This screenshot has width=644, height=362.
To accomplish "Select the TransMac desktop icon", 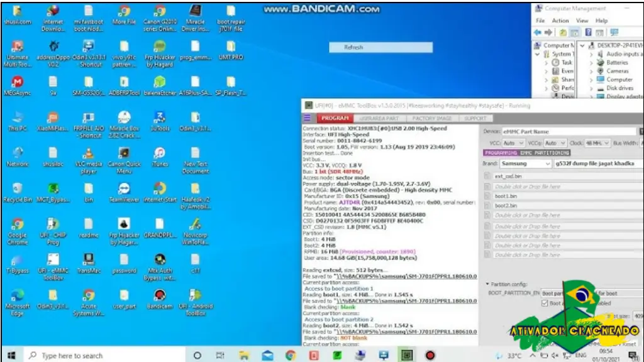I will coord(88,263).
